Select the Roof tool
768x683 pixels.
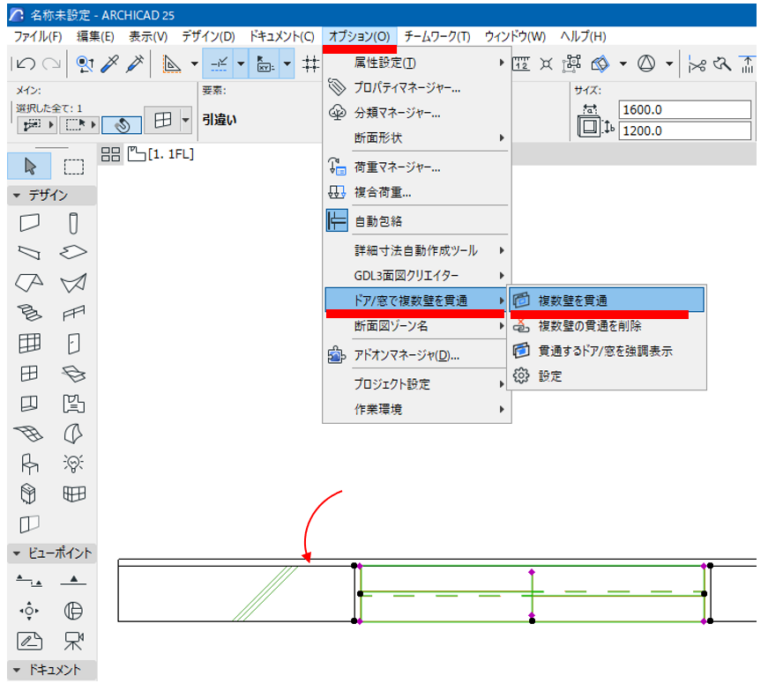(29, 283)
